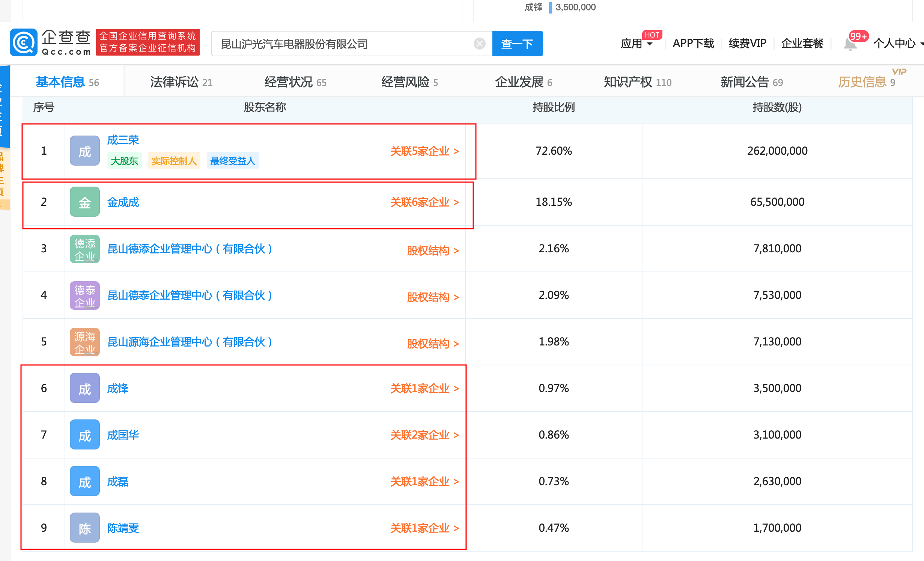Click the 股东名称 column header
Image resolution: width=924 pixels, height=561 pixels.
[265, 107]
